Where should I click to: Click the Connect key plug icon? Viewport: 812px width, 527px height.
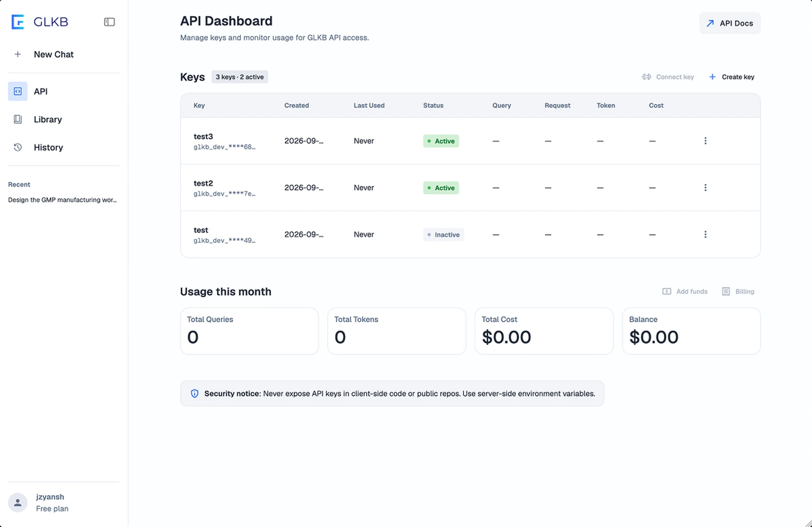pyautogui.click(x=646, y=77)
